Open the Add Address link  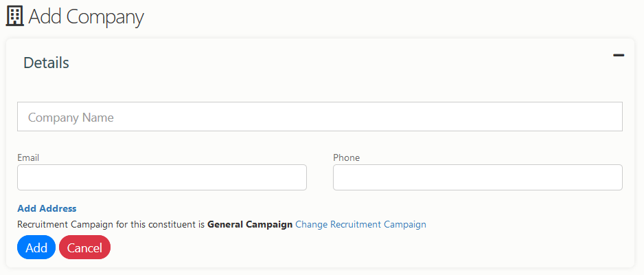[x=47, y=208]
